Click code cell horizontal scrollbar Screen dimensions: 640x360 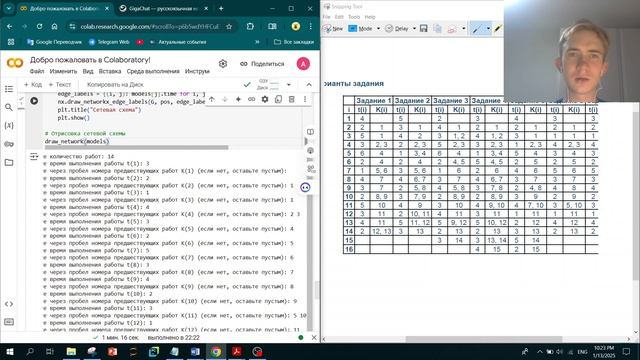(x=136, y=147)
